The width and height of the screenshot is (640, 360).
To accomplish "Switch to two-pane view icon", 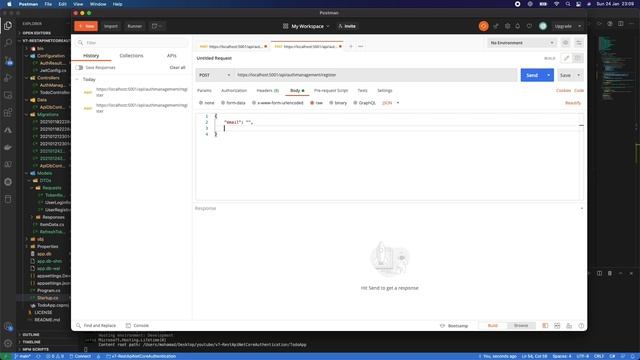I will [x=557, y=326].
